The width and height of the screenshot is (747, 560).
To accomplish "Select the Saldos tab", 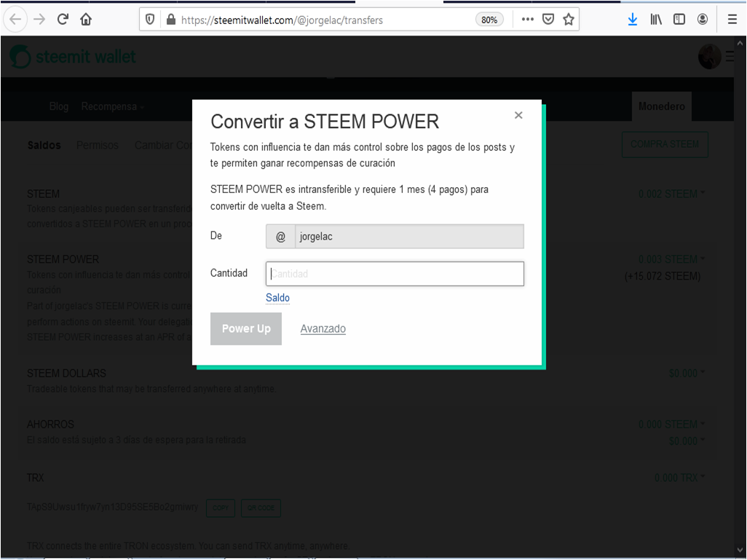I will tap(44, 146).
